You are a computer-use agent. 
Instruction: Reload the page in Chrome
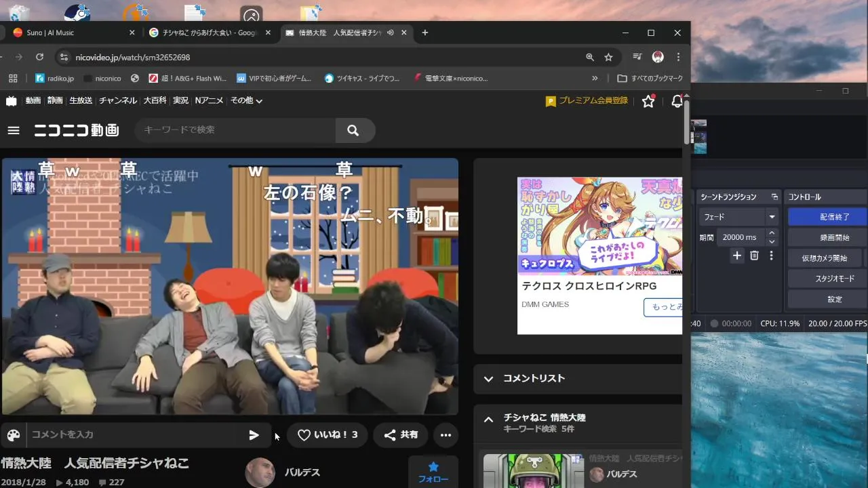[x=39, y=58]
